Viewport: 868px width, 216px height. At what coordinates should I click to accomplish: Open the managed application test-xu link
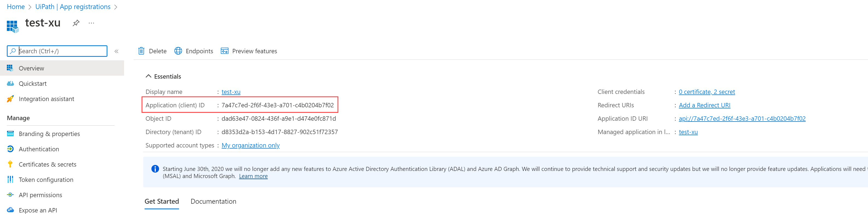coord(688,132)
